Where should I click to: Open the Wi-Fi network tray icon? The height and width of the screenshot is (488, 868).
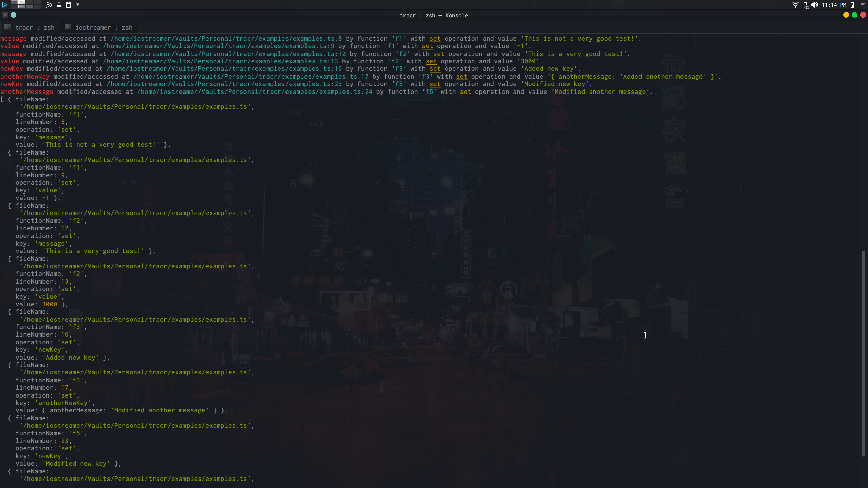[x=795, y=5]
